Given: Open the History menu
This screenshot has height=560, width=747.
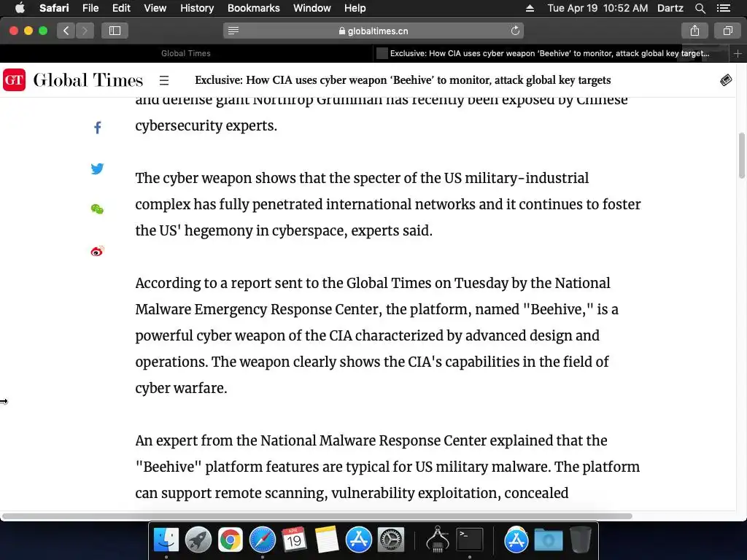Looking at the screenshot, I should pos(197,8).
